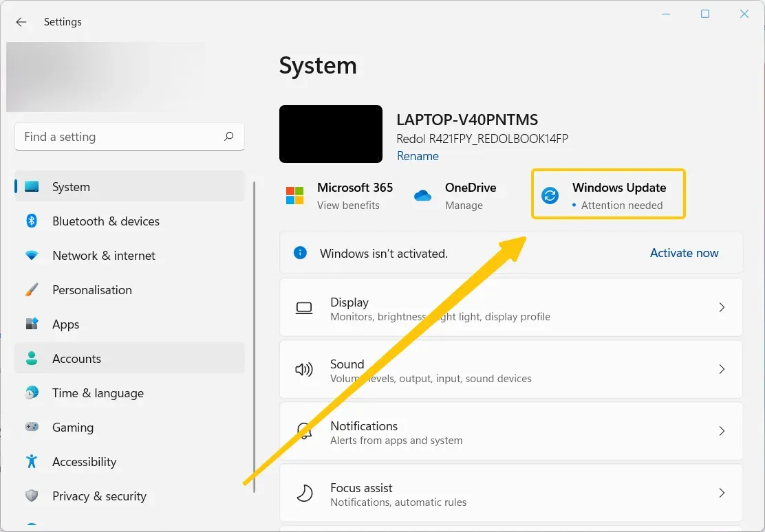
Task: Open Notifications settings title
Action: click(364, 426)
